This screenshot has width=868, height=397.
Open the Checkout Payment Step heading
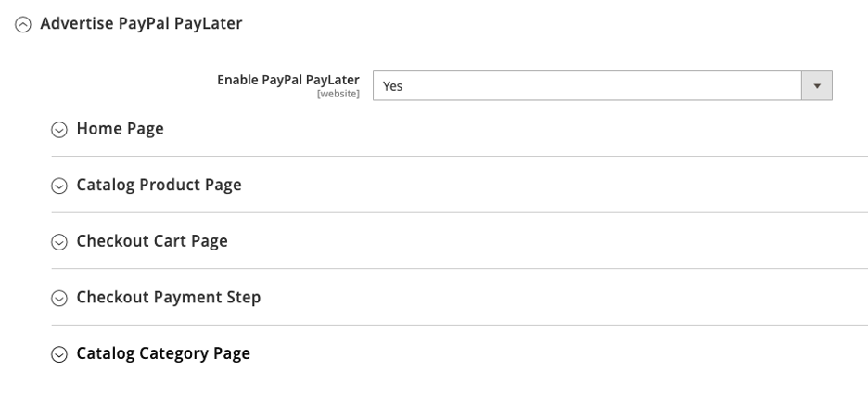point(168,298)
